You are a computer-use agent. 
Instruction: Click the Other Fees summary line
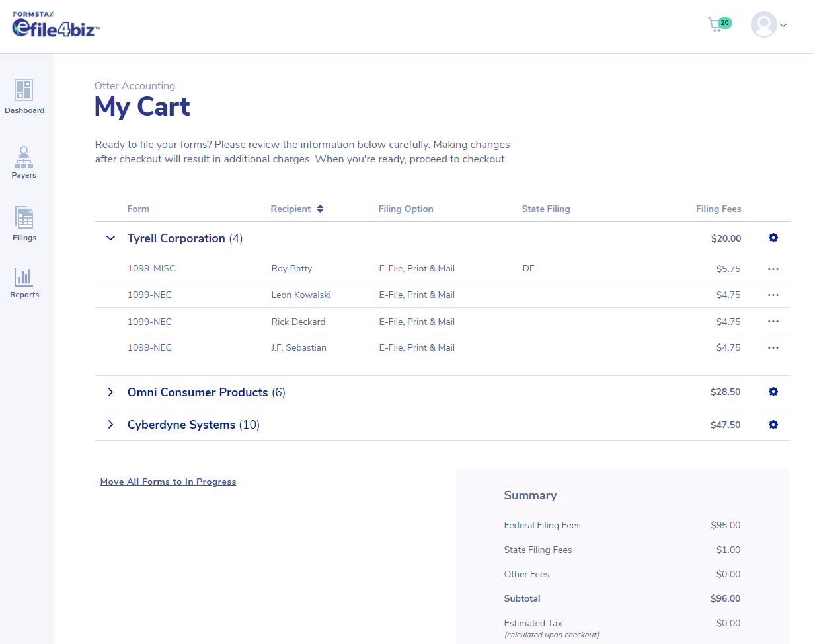(x=622, y=574)
